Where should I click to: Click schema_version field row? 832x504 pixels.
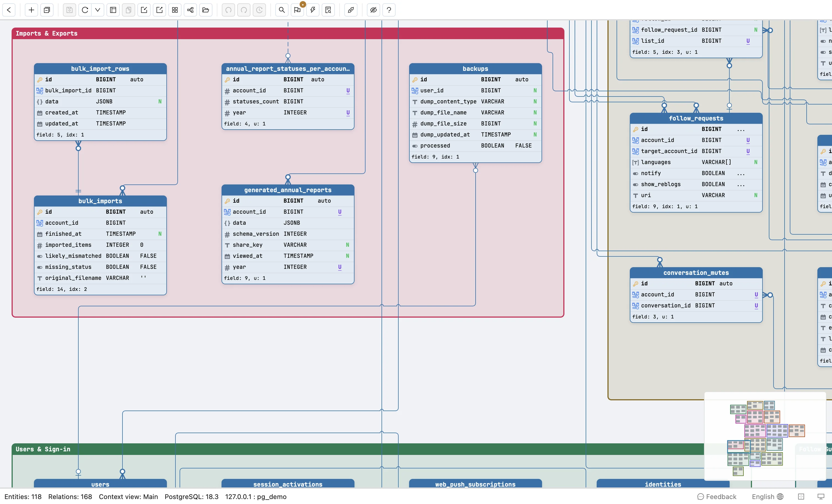288,234
